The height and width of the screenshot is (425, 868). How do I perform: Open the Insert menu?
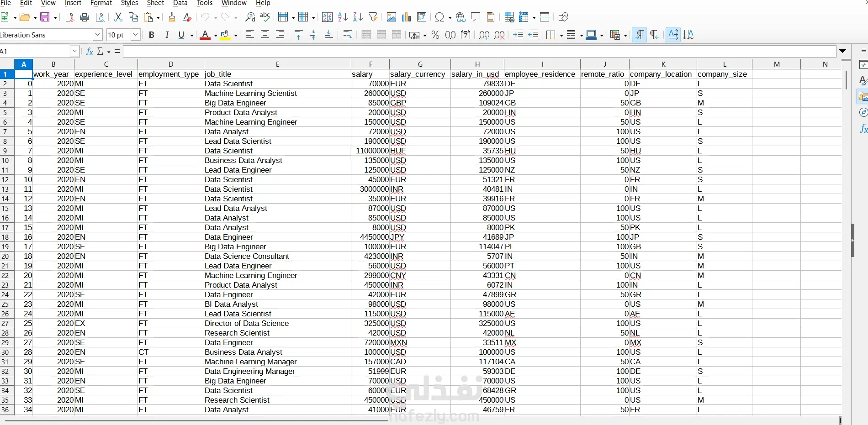coord(73,3)
